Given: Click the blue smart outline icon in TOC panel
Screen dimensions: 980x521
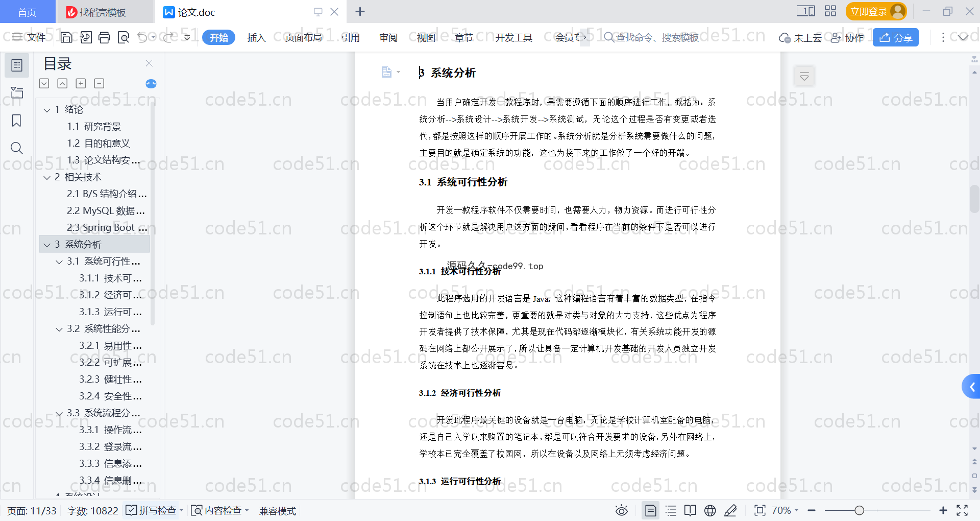Looking at the screenshot, I should pyautogui.click(x=151, y=84).
